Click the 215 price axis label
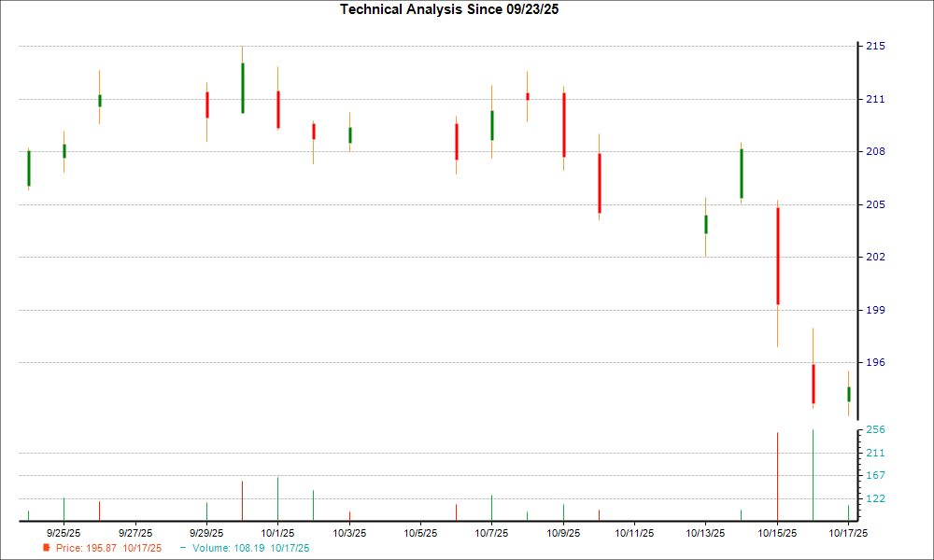This screenshot has width=934, height=560. tap(873, 47)
